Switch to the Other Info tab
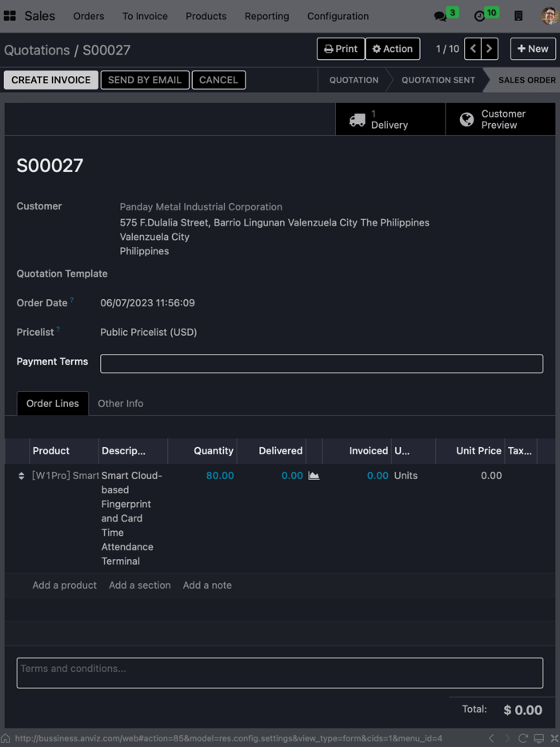Screen dimensions: 560x747 [x=121, y=404]
